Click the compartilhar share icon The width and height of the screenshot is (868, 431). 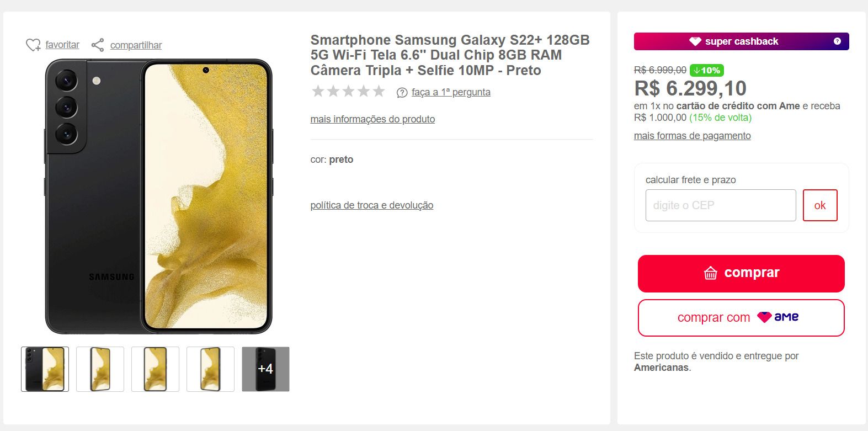pos(98,45)
